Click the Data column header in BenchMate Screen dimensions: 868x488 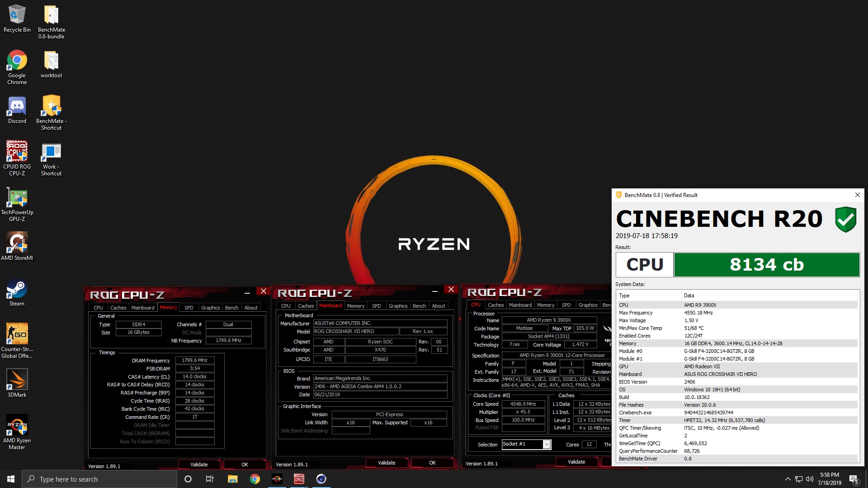(x=769, y=296)
